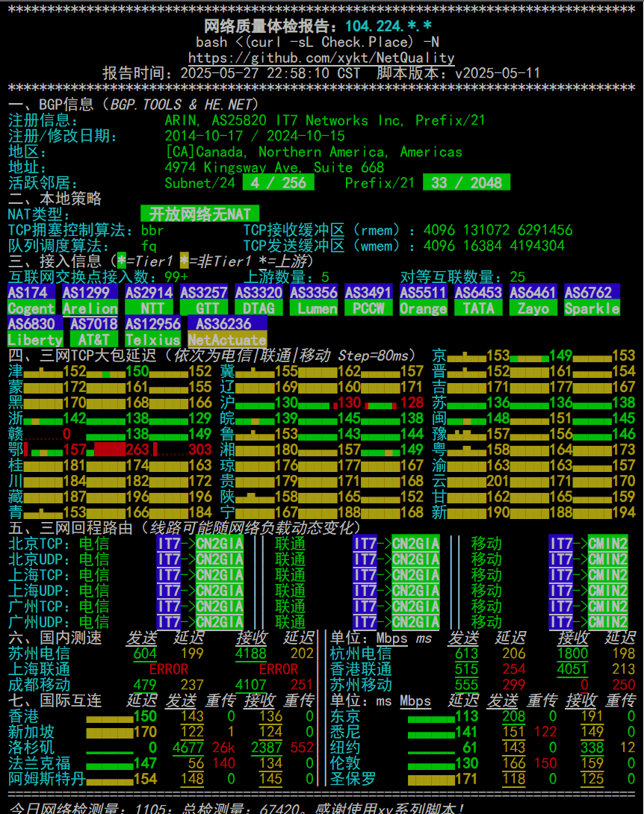Click the AS1299 label
644x814 pixels.
tap(90, 292)
